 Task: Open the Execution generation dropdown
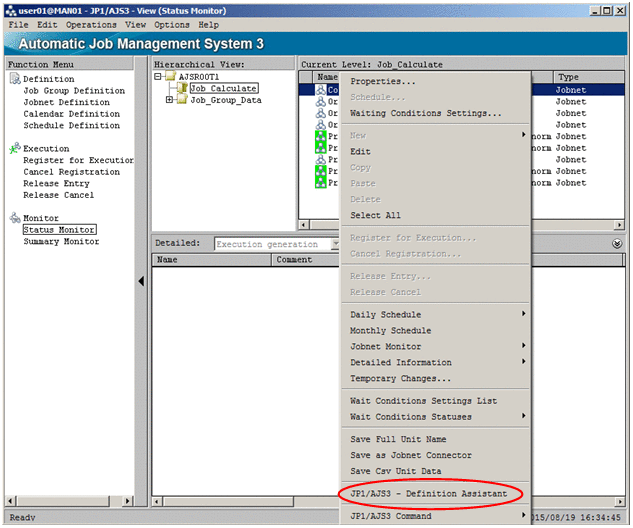coord(335,244)
